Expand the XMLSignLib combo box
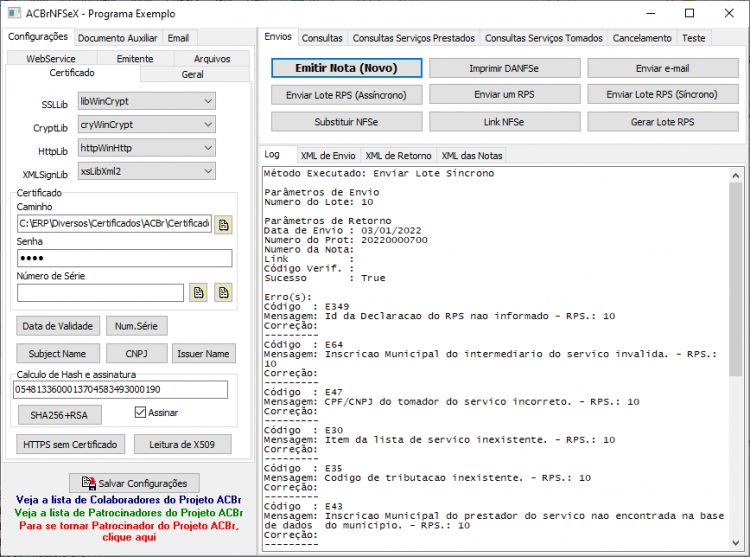750x557 pixels. click(x=147, y=171)
